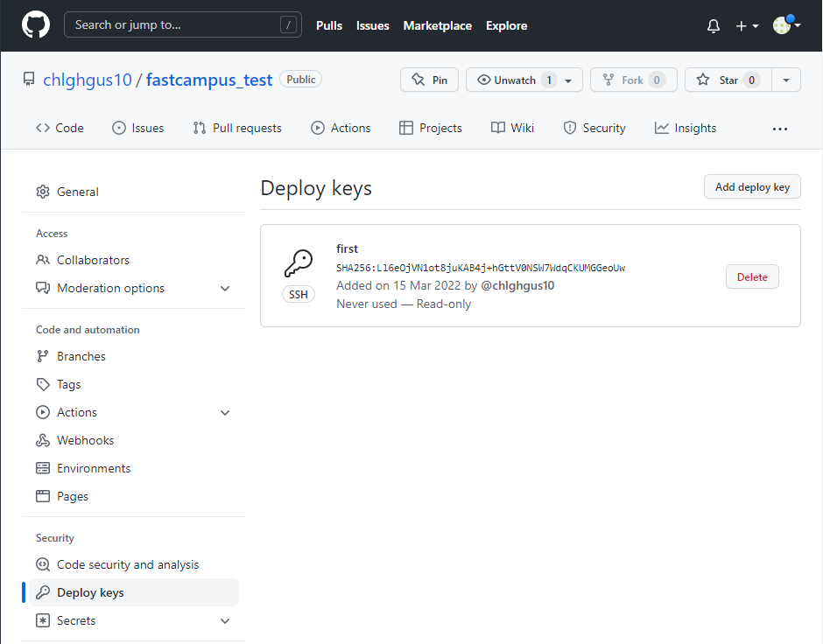Click Add deploy key button

tap(752, 186)
